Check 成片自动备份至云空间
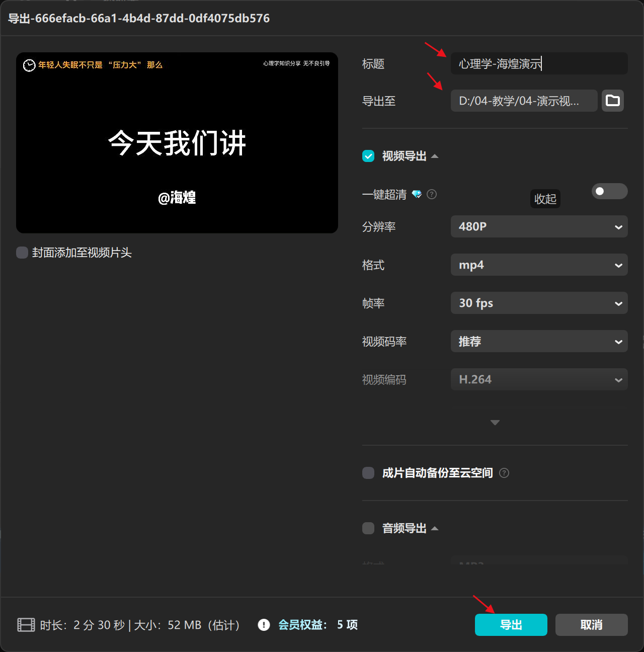 coord(368,473)
